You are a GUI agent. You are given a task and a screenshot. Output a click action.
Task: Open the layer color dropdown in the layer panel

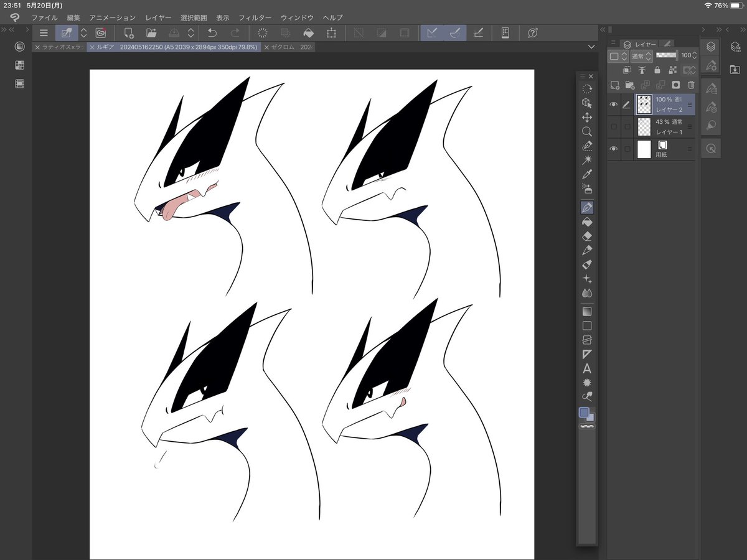618,56
